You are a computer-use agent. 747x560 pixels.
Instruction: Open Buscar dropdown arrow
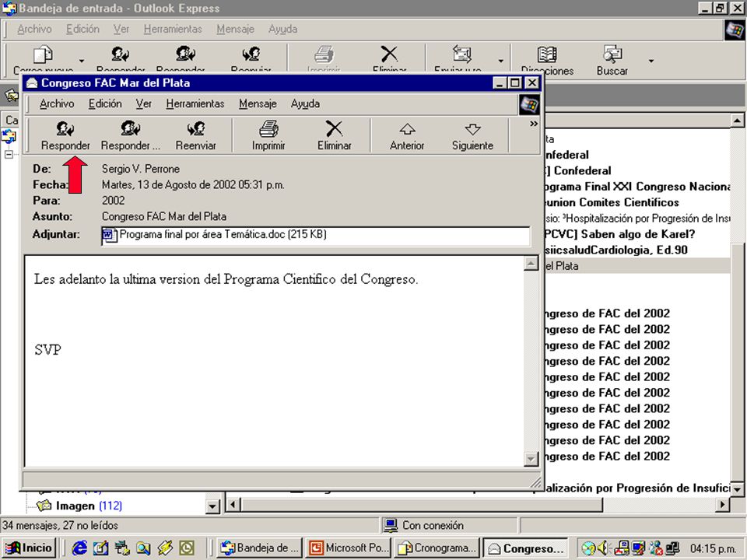(651, 61)
